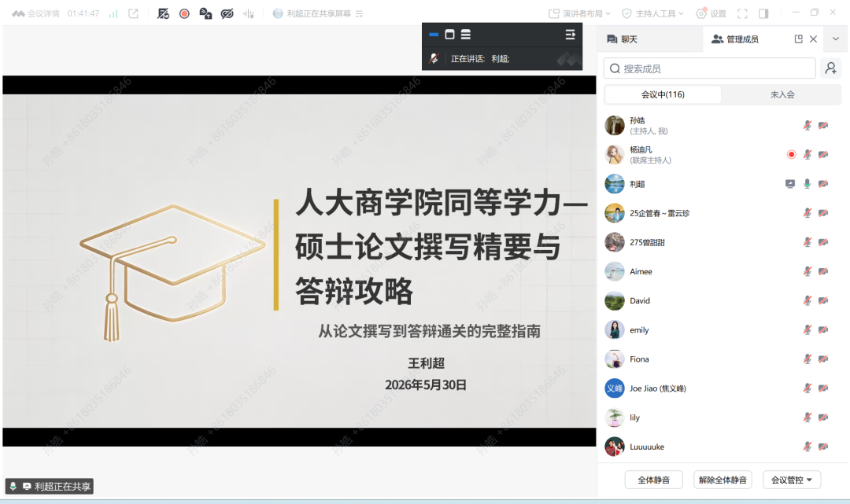Select member Aimee in the list
850x504 pixels.
[722, 272]
